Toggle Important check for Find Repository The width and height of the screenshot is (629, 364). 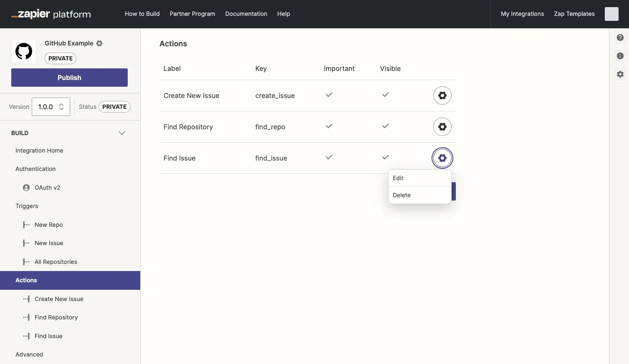point(329,126)
